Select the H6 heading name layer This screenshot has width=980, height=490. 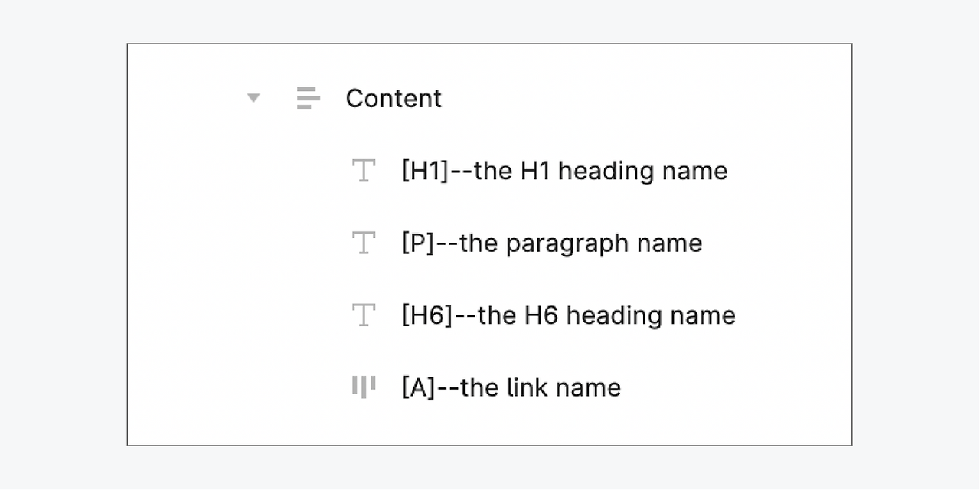point(568,315)
